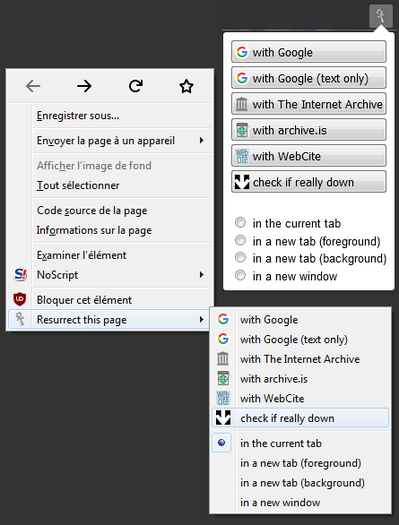Screen dimensions: 399x525
Task: Choose submenu item 'with WebCite'
Action: pyautogui.click(x=301, y=398)
